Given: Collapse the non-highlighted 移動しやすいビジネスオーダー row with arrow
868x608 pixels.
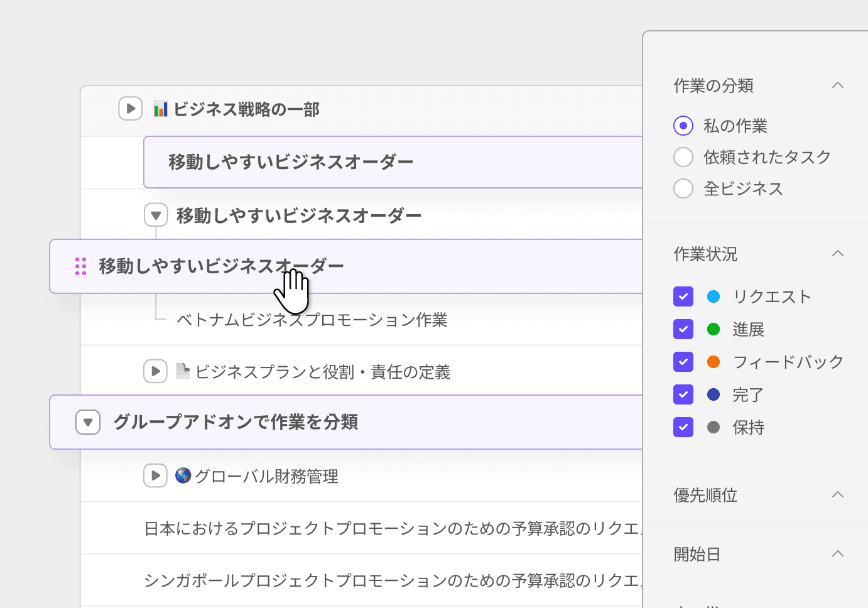Looking at the screenshot, I should [156, 215].
